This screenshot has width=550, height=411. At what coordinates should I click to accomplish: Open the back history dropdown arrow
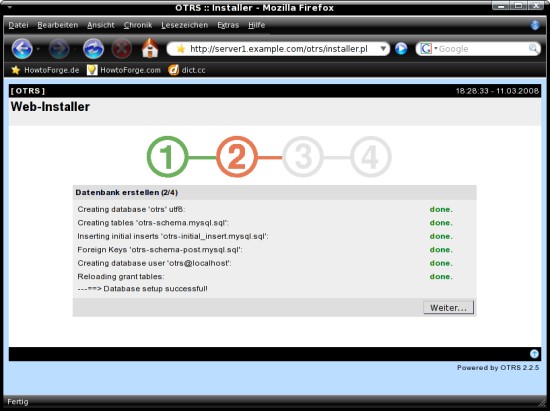[38, 49]
